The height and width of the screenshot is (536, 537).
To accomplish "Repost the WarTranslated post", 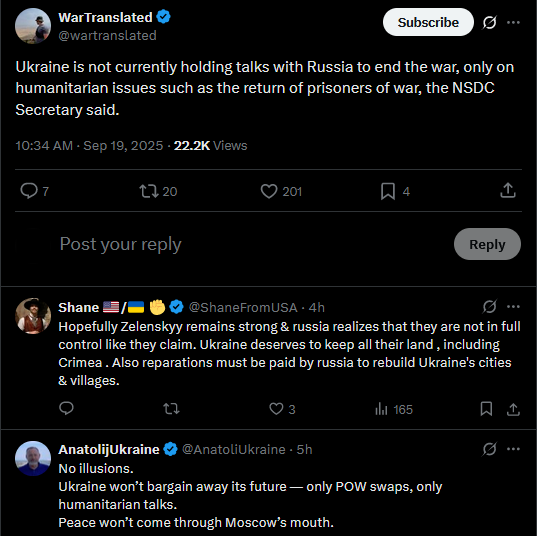I will [x=149, y=191].
